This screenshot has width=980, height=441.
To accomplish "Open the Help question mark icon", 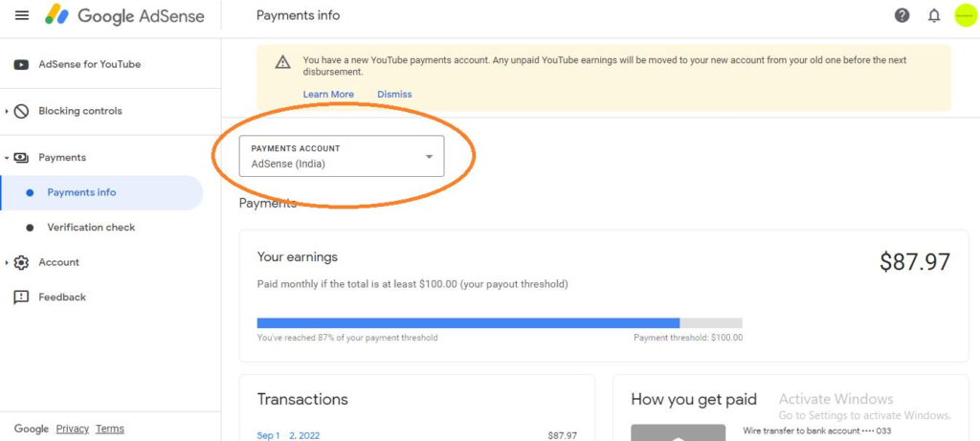I will pos(902,15).
